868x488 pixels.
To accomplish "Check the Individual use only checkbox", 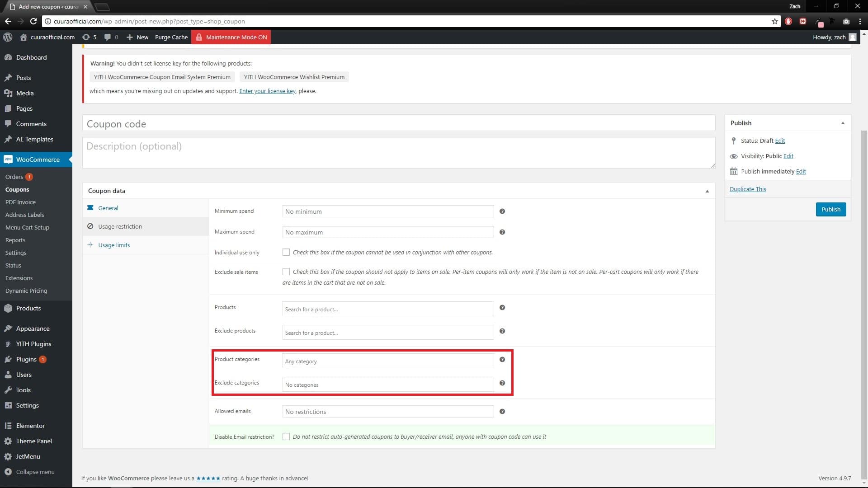I will click(x=286, y=252).
